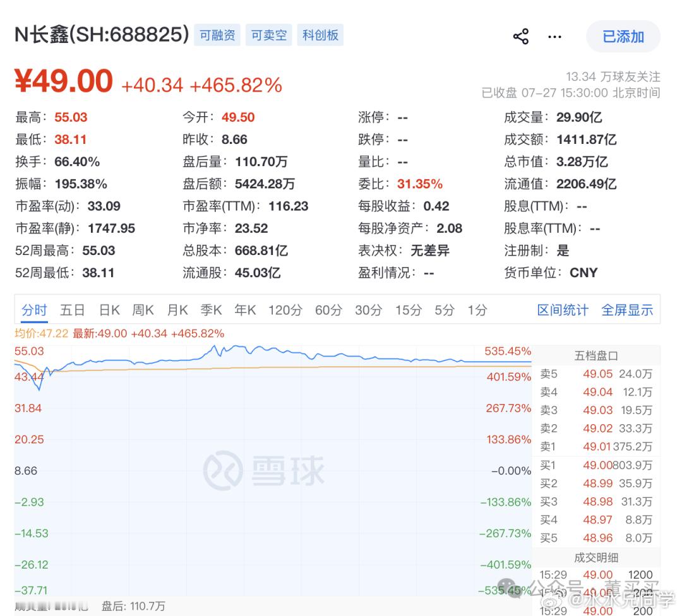Switch to the 周K chart tab
This screenshot has height=616, width=682.
143,310
